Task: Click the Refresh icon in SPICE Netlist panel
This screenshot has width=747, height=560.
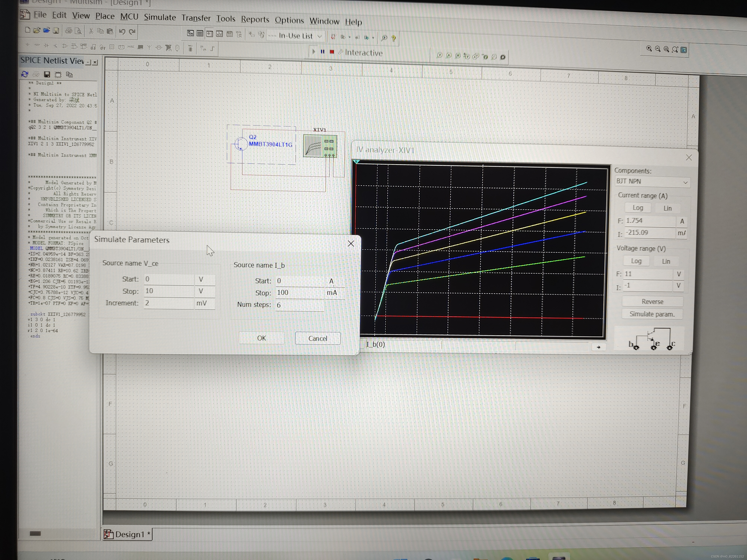Action: tap(25, 74)
